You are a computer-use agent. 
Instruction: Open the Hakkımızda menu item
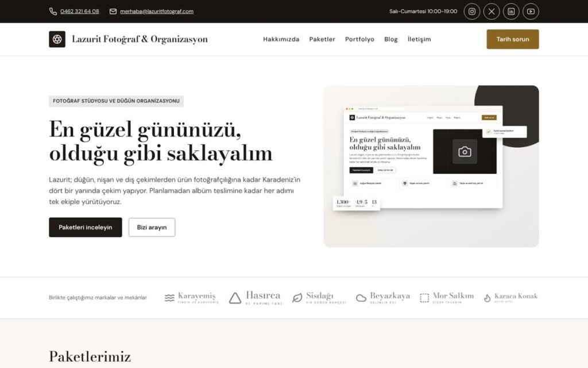tap(281, 39)
